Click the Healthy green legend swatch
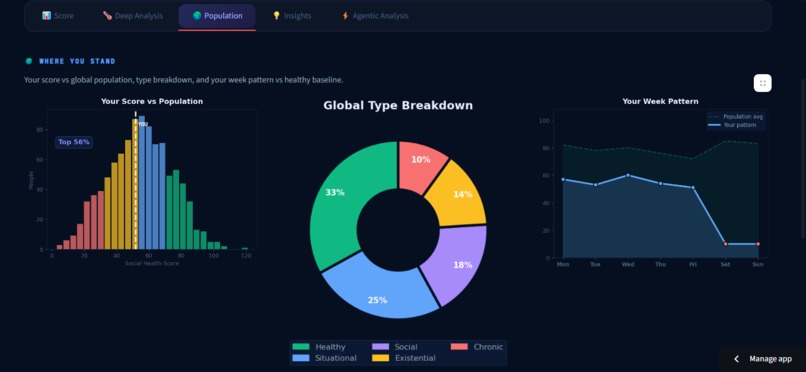The height and width of the screenshot is (372, 806). pos(301,347)
